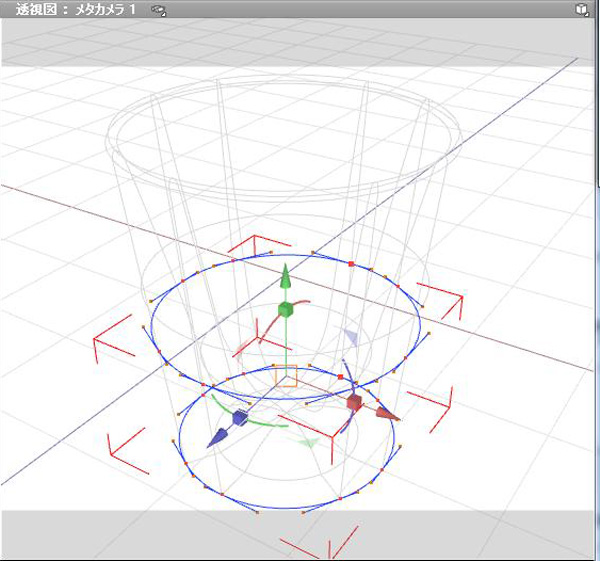The height and width of the screenshot is (561, 600).
Task: Grab the green Y-axis move arrow
Action: [x=285, y=275]
